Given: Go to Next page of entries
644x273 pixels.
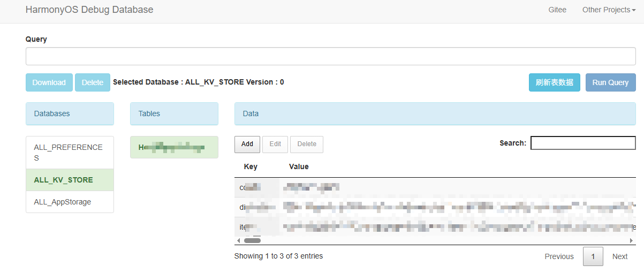Looking at the screenshot, I should pos(619,256).
